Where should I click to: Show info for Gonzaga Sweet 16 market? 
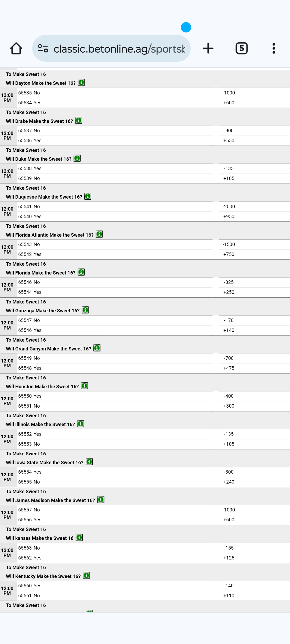85,310
